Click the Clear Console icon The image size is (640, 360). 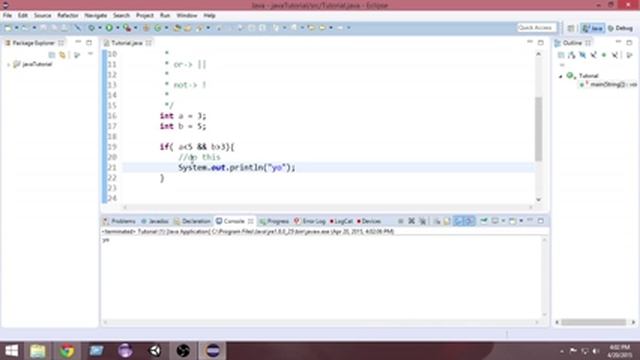tap(436, 221)
